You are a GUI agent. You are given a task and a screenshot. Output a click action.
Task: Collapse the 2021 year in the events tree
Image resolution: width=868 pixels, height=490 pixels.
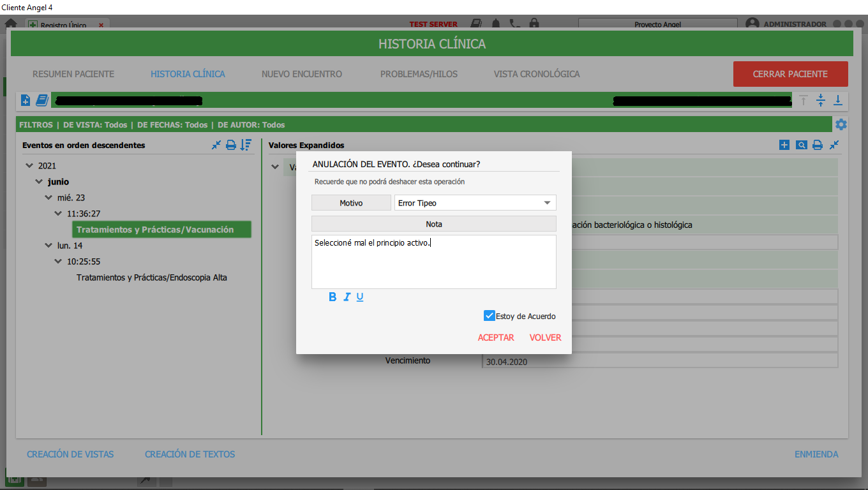click(29, 165)
